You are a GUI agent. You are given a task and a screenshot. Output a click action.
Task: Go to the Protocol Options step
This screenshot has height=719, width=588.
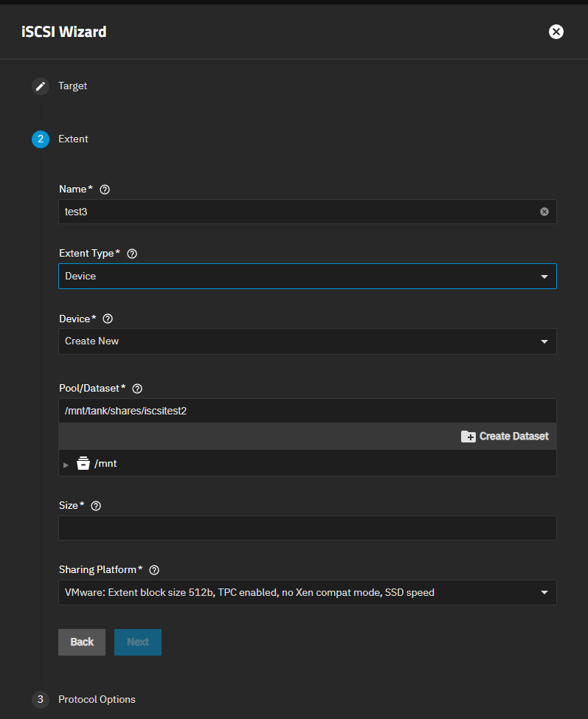tap(96, 699)
